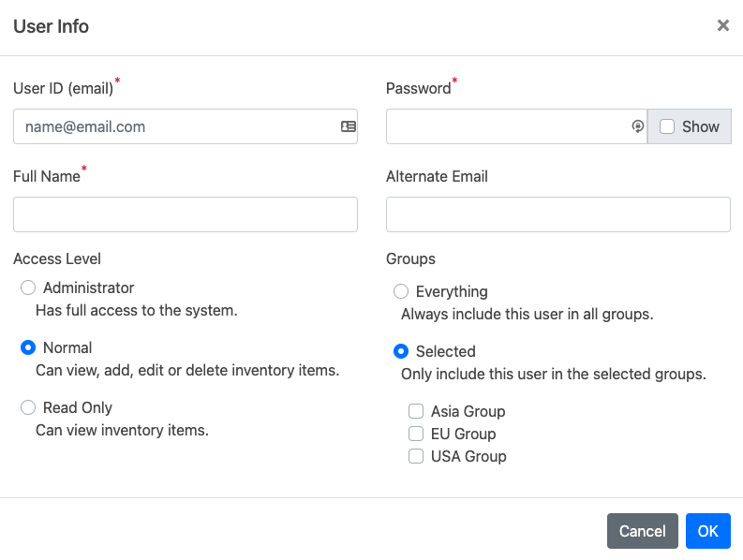Choose the Everything groups option
Screen dimensions: 743x560
click(401, 291)
